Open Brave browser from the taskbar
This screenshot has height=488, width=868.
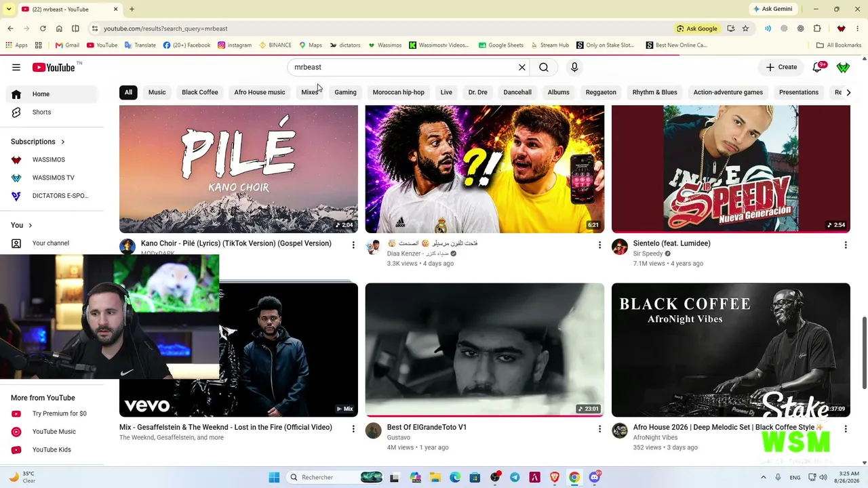tap(555, 477)
